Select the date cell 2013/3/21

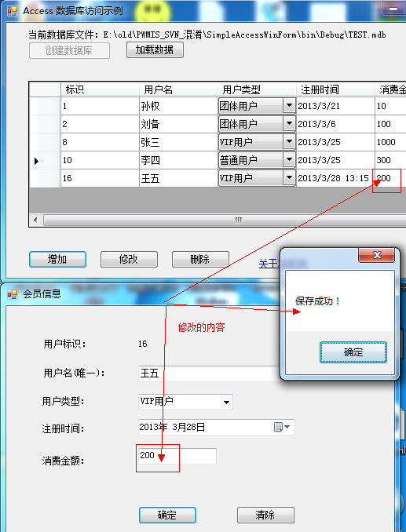click(x=335, y=106)
